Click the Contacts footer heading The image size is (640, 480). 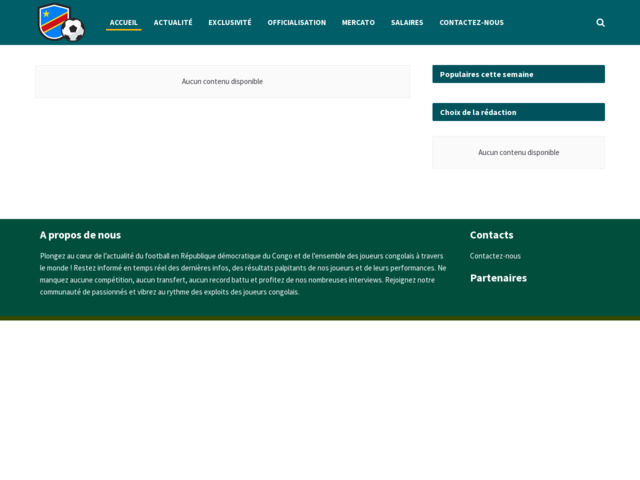(491, 235)
